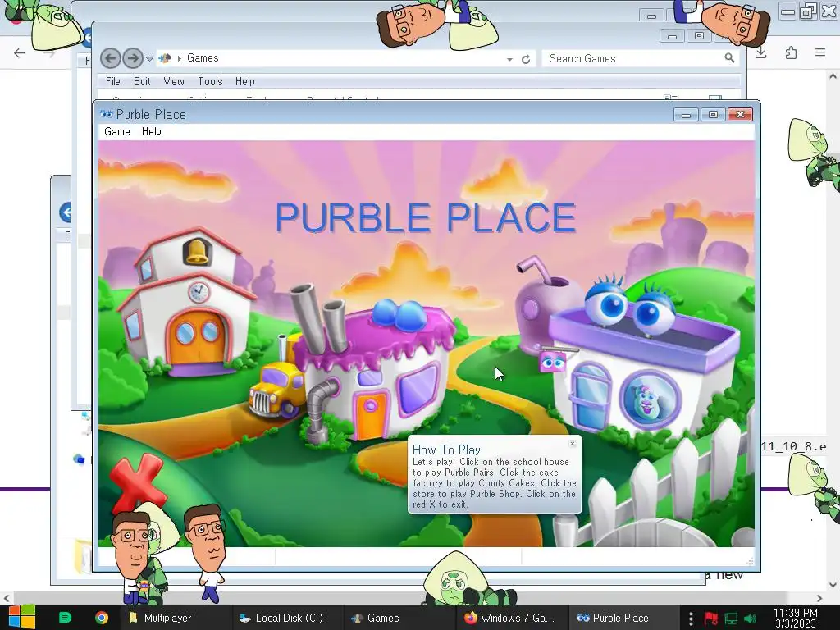Click the search magnifier in Games window
Screen dimensions: 840x630
coord(729,58)
